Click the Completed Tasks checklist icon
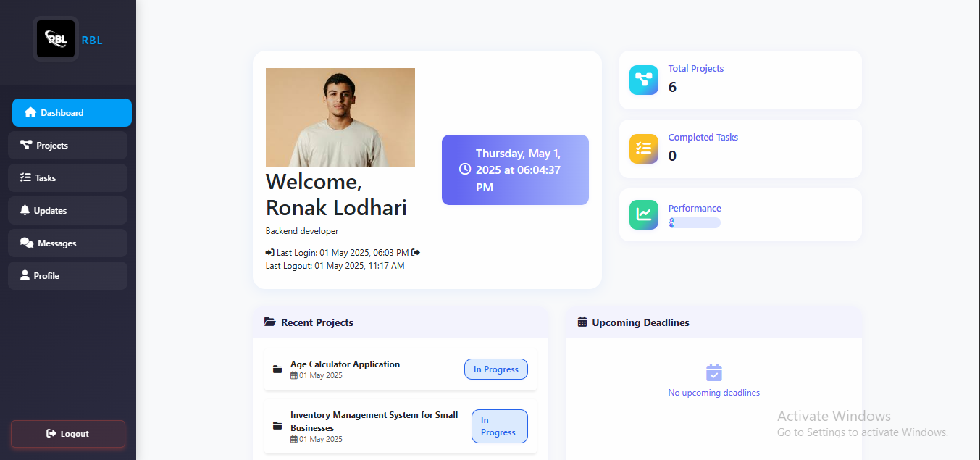Viewport: 980px width, 460px height. click(644, 149)
